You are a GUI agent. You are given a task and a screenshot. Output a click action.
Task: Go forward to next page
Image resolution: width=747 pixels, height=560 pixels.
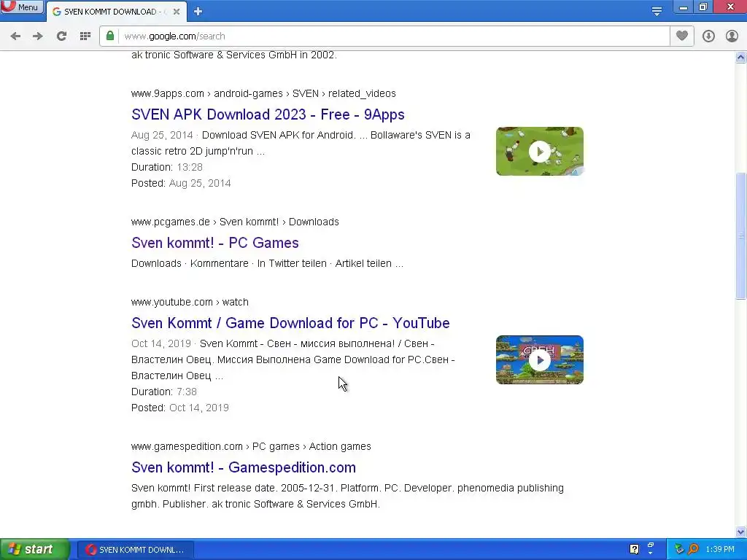[38, 36]
